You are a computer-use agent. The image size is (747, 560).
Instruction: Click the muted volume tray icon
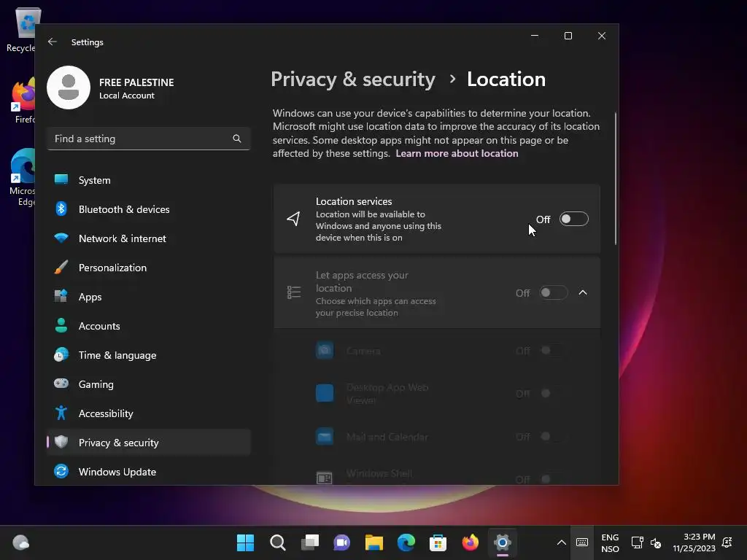[x=656, y=542]
